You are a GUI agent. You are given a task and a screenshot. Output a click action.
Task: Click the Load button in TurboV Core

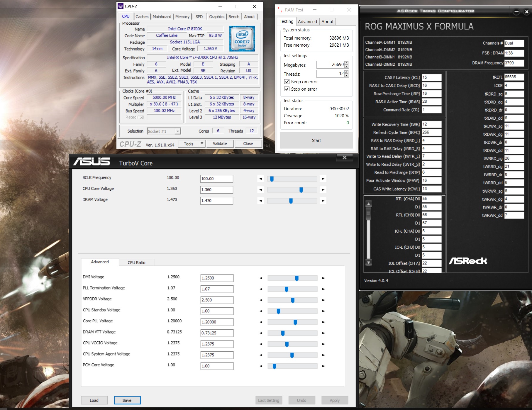pos(94,400)
